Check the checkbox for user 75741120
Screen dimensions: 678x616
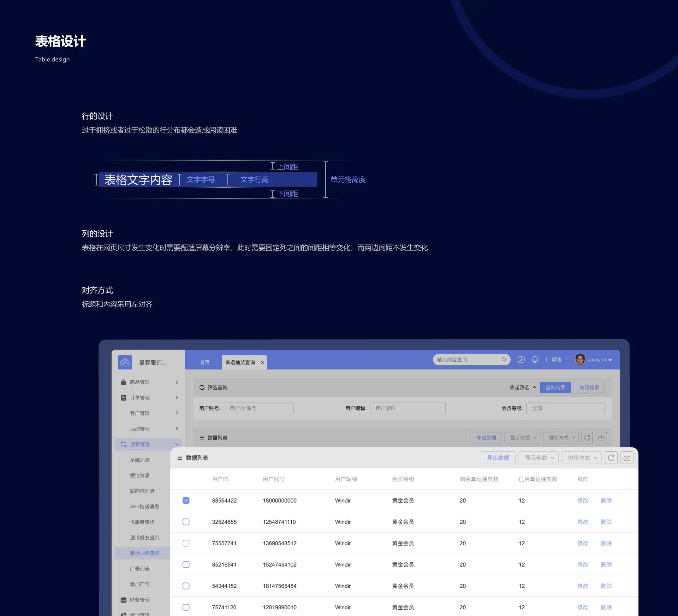click(186, 607)
